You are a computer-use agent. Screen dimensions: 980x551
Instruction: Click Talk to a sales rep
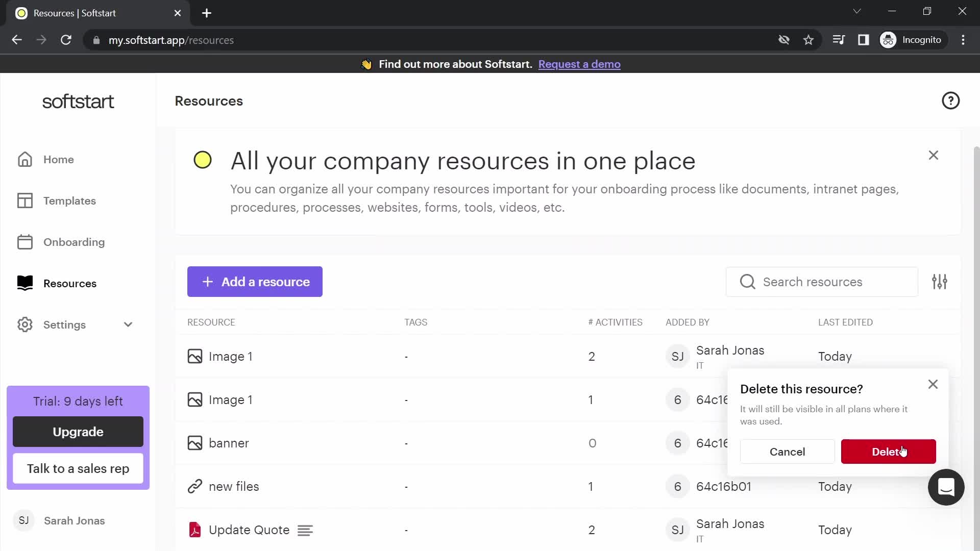[x=78, y=468]
